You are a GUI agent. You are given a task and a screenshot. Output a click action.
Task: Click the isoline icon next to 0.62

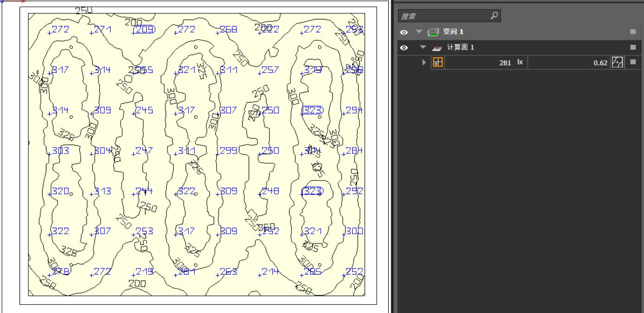point(617,63)
